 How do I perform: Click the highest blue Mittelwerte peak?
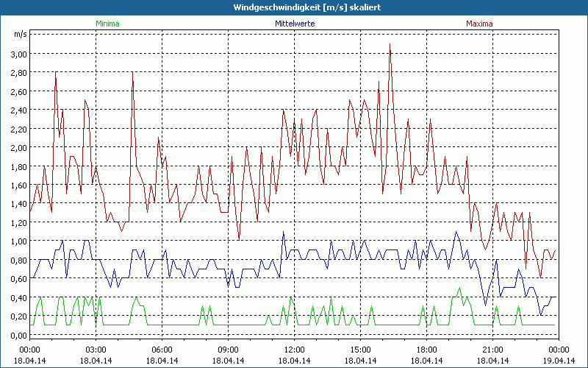pyautogui.click(x=284, y=233)
